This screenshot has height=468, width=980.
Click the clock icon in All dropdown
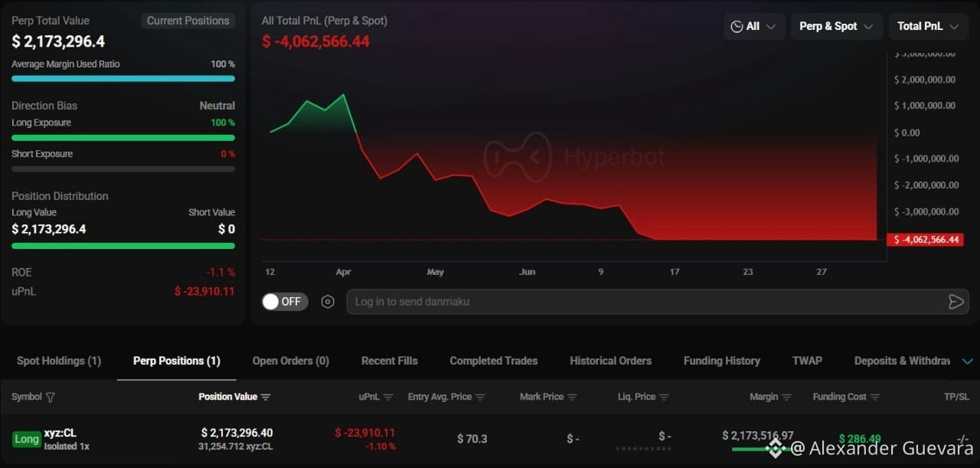pyautogui.click(x=737, y=26)
